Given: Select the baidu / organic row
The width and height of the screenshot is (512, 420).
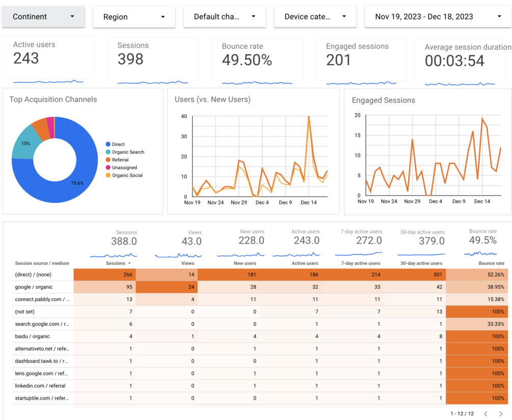Looking at the screenshot, I should click(x=260, y=337).
